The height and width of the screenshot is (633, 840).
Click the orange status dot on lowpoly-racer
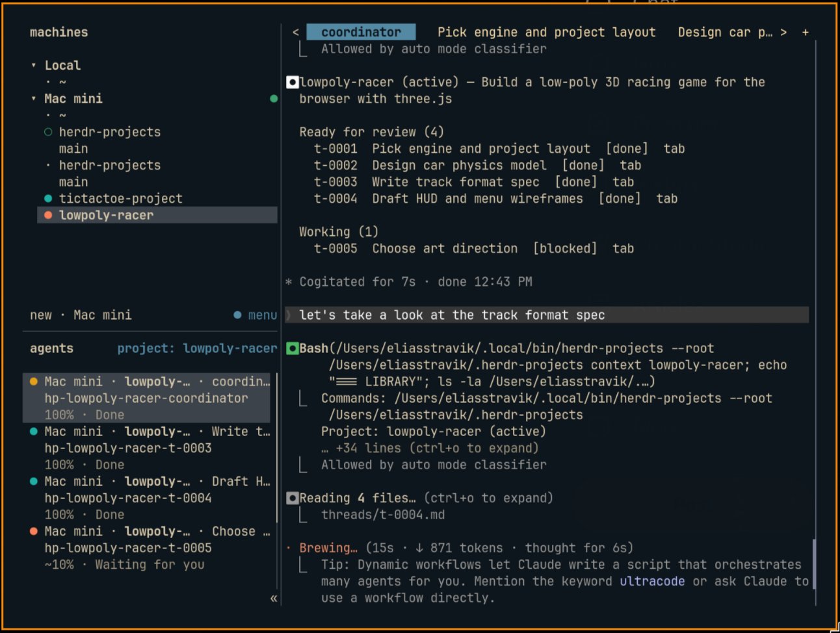coord(48,215)
